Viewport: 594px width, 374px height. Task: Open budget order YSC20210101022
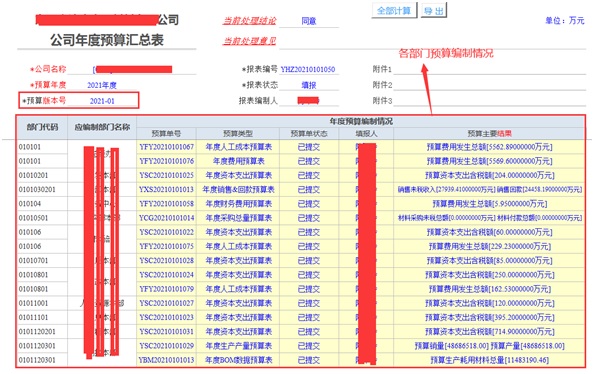pos(166,232)
